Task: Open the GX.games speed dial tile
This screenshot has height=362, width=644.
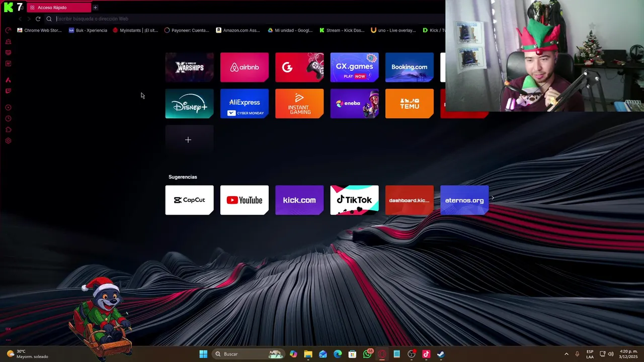Action: pyautogui.click(x=354, y=67)
